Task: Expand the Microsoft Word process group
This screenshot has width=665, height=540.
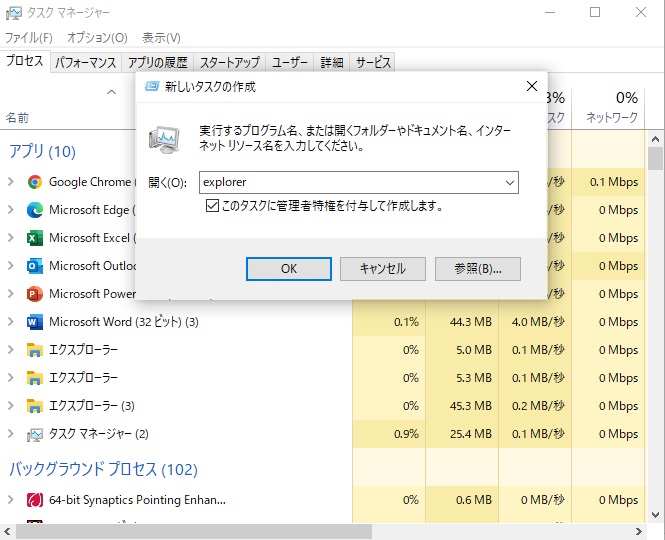Action: click(x=11, y=322)
